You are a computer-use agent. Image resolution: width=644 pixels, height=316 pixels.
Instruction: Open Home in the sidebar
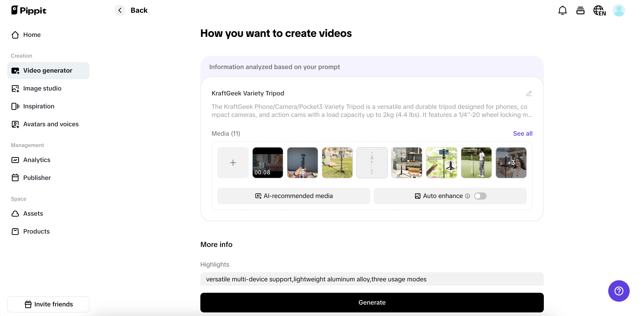(x=48, y=35)
